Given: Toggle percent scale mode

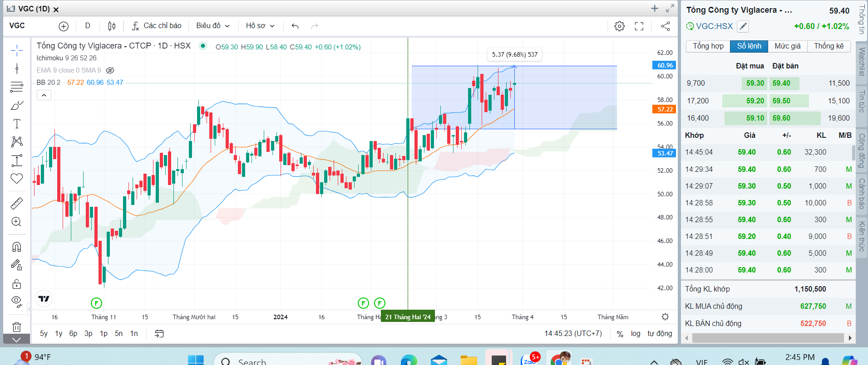Looking at the screenshot, I should coord(620,334).
